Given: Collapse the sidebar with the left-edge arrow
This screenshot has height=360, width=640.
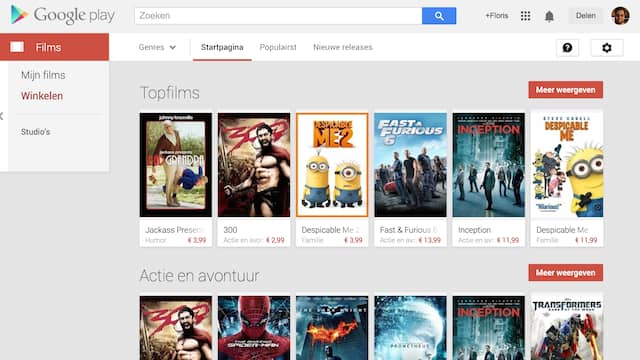Looking at the screenshot, I should click(2, 116).
